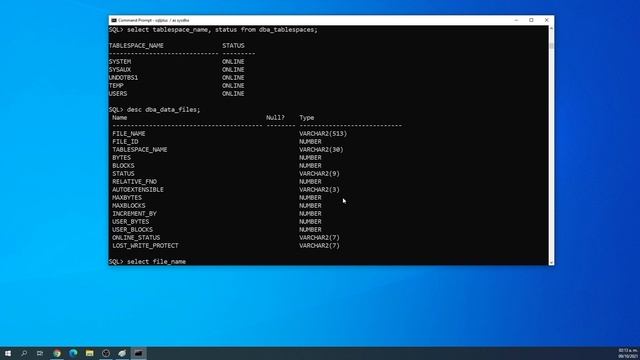Click the UNDOTBS1 tablespace row
The width and height of the screenshot is (640, 360).
[123, 78]
